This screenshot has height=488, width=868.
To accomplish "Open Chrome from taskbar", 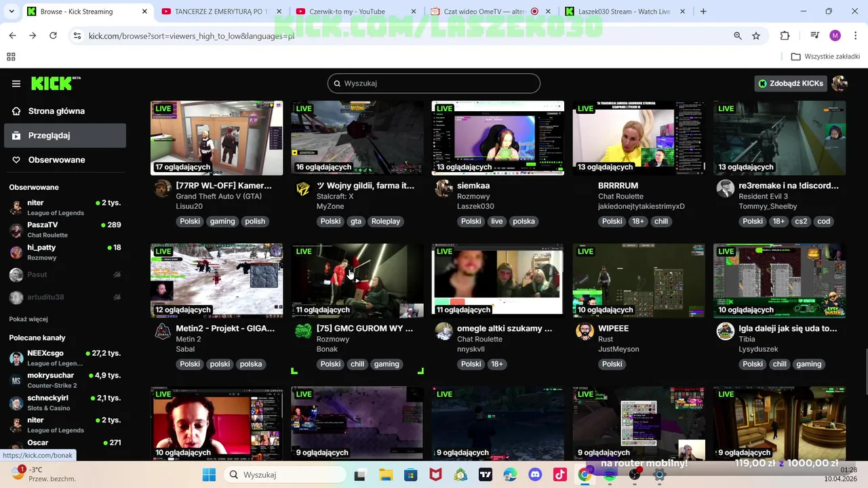I will (585, 474).
